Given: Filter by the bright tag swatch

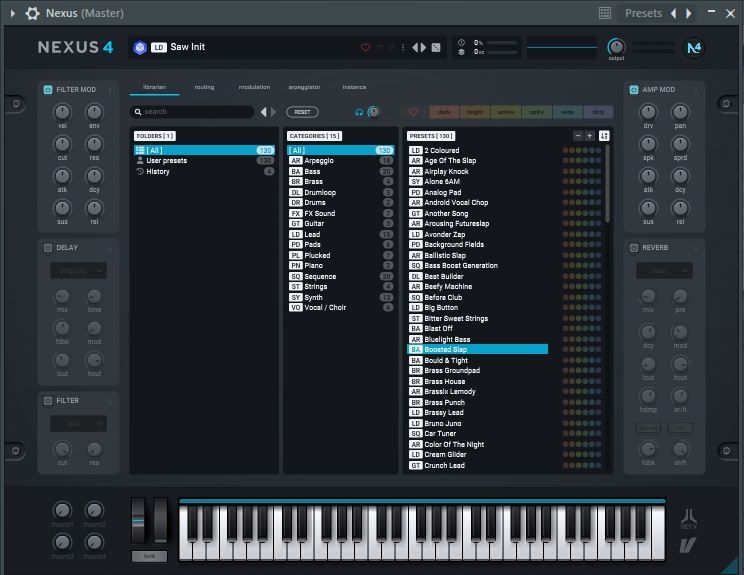Looking at the screenshot, I should pyautogui.click(x=475, y=112).
